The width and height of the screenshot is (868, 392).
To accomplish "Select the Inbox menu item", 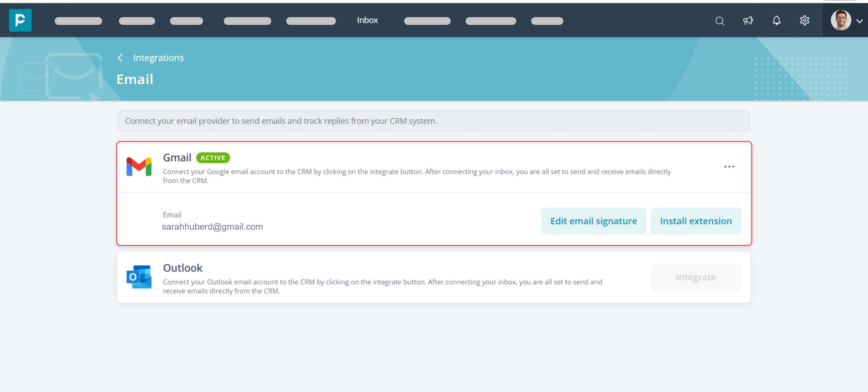I will pyautogui.click(x=367, y=20).
